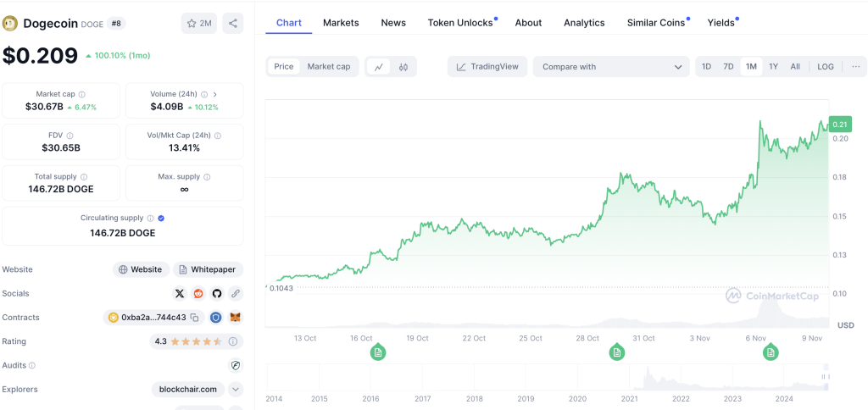Click the news marker near 16 Oct
This screenshot has height=410, width=868.
point(378,352)
